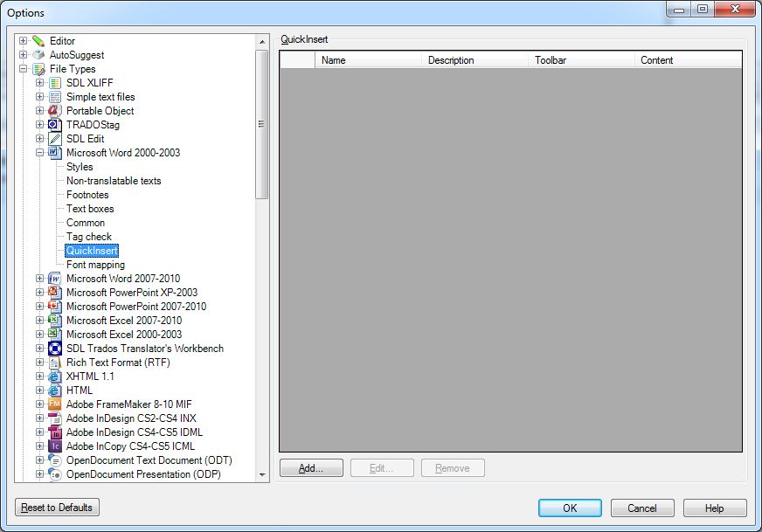Click the AutoSuggest icon
The height and width of the screenshot is (532, 762).
[38, 55]
